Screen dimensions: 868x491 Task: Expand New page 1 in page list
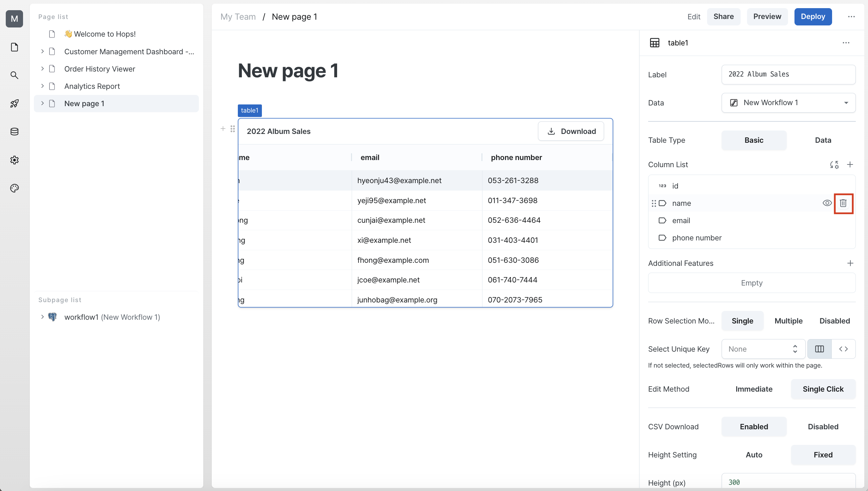click(42, 103)
